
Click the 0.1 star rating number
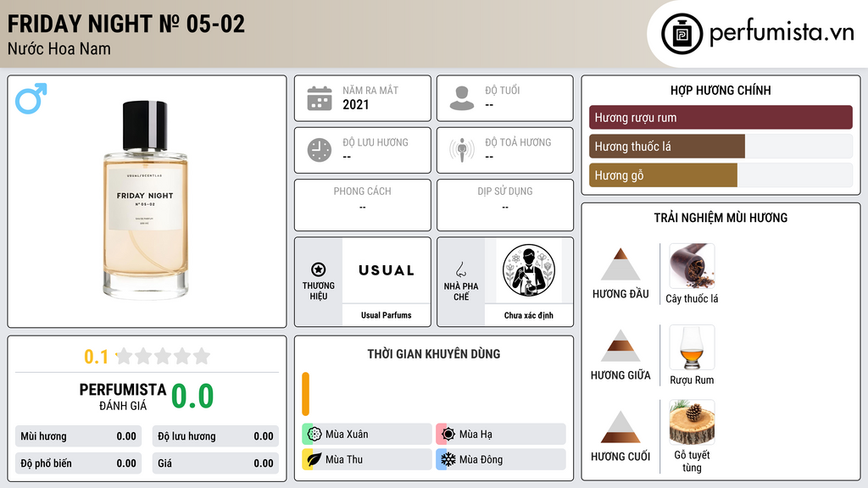(x=96, y=357)
